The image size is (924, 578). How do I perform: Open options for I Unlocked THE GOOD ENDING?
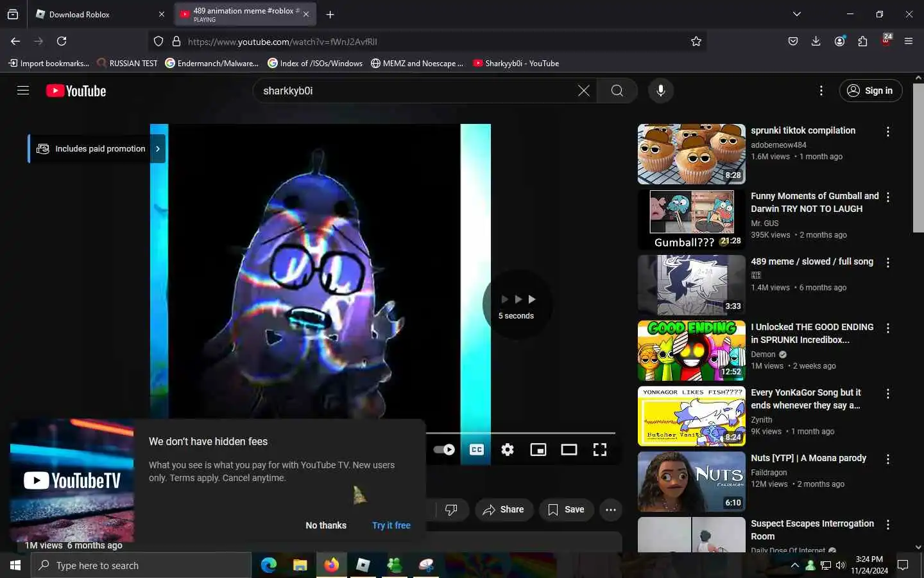(888, 328)
